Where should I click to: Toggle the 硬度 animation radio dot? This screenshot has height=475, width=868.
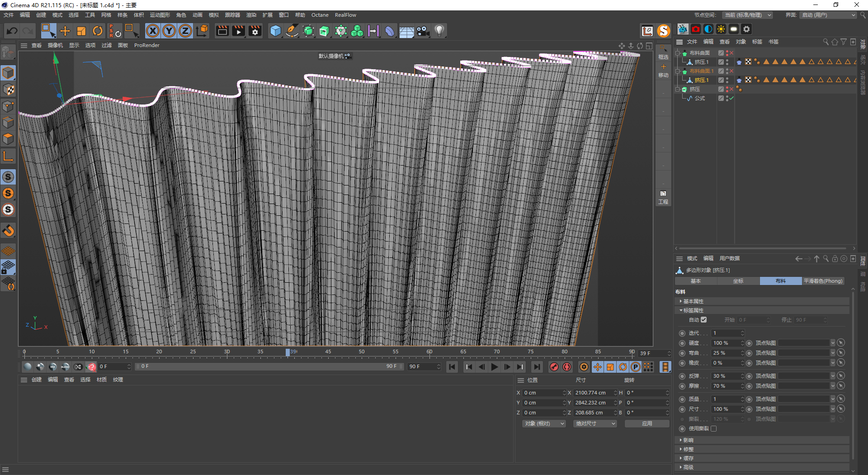point(682,343)
